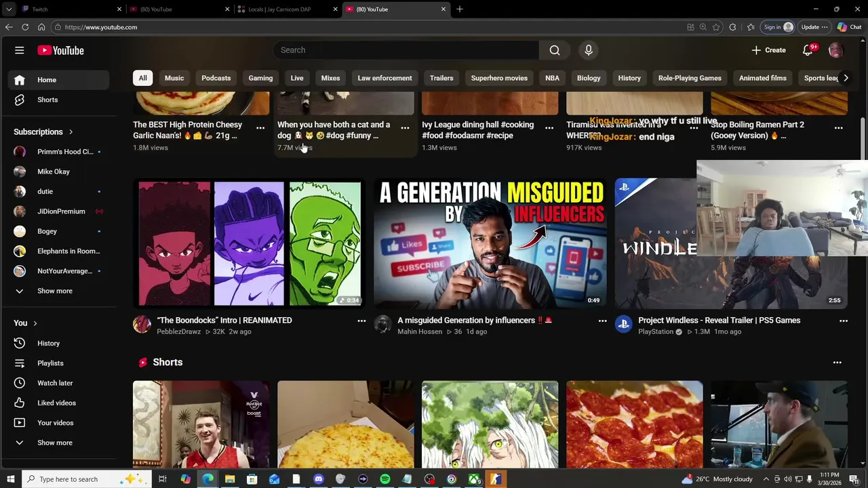Image resolution: width=868 pixels, height=488 pixels.
Task: Select the Gaming filter chip
Action: [260, 78]
